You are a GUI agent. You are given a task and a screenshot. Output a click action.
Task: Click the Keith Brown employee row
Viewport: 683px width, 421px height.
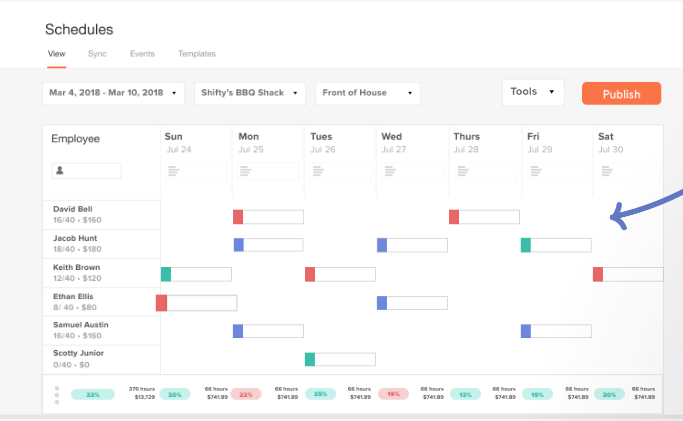point(101,273)
